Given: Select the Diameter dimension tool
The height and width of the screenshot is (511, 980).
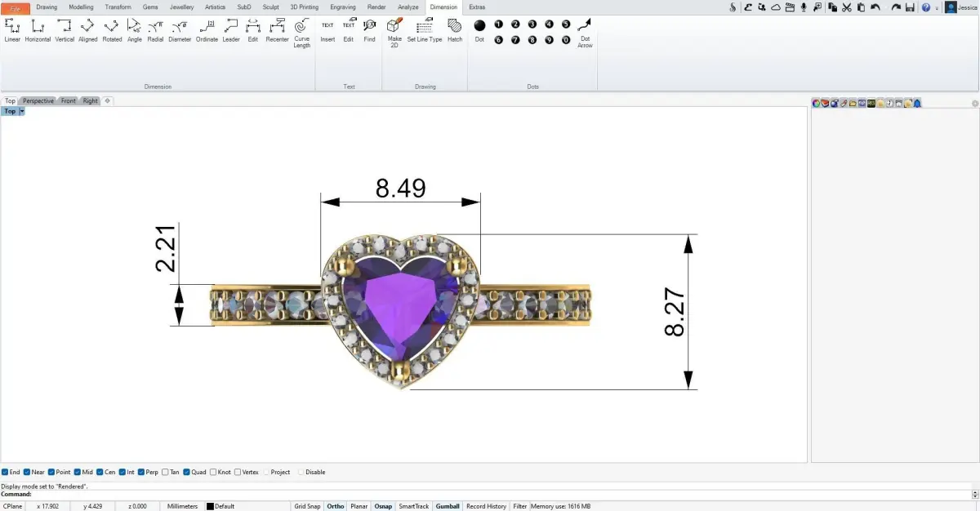Looking at the screenshot, I should pos(180,31).
